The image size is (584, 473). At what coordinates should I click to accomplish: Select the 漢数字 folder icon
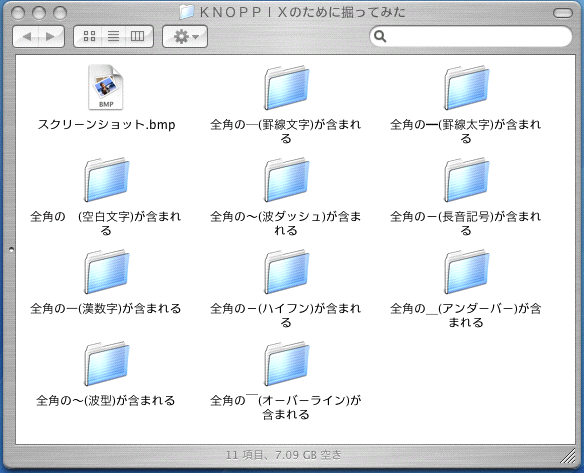tap(107, 272)
